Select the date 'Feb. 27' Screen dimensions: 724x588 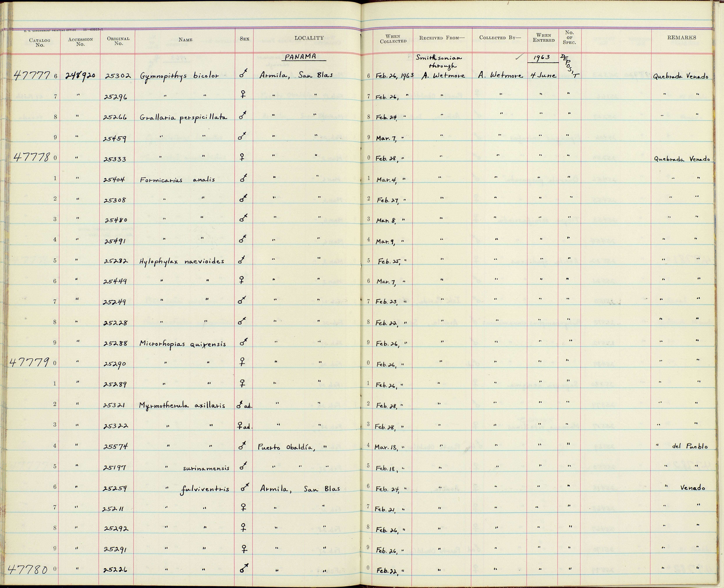click(387, 200)
